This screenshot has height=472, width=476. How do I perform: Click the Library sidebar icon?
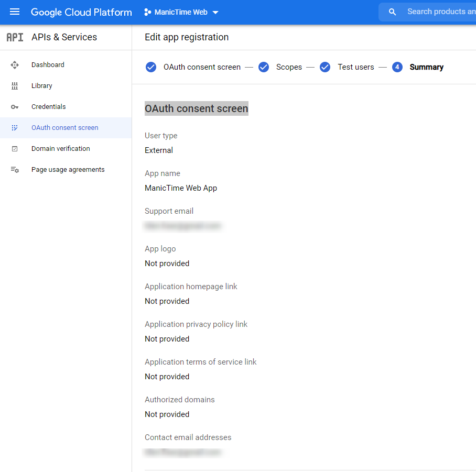15,86
